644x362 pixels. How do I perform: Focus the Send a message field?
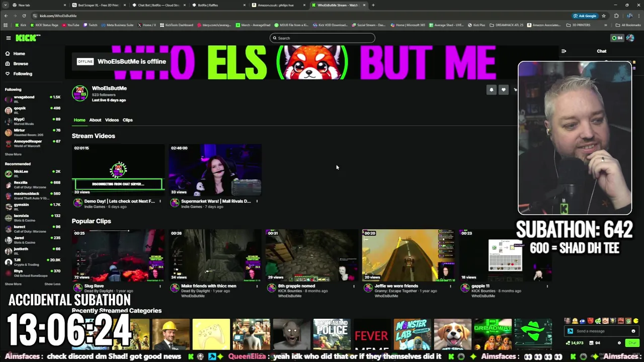pos(602,331)
